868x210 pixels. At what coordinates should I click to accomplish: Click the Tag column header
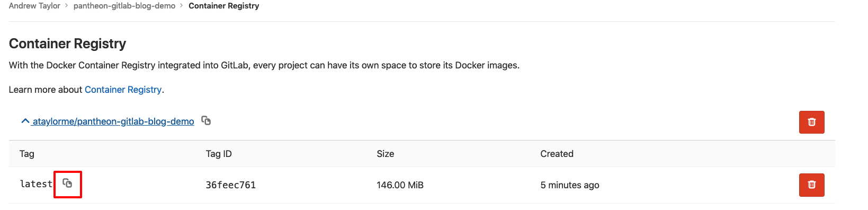tap(27, 154)
